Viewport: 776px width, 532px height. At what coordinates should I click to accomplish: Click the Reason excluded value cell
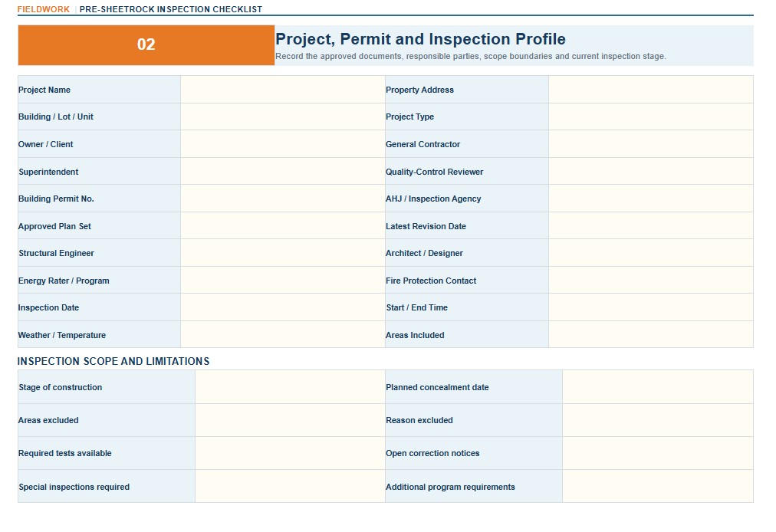658,420
